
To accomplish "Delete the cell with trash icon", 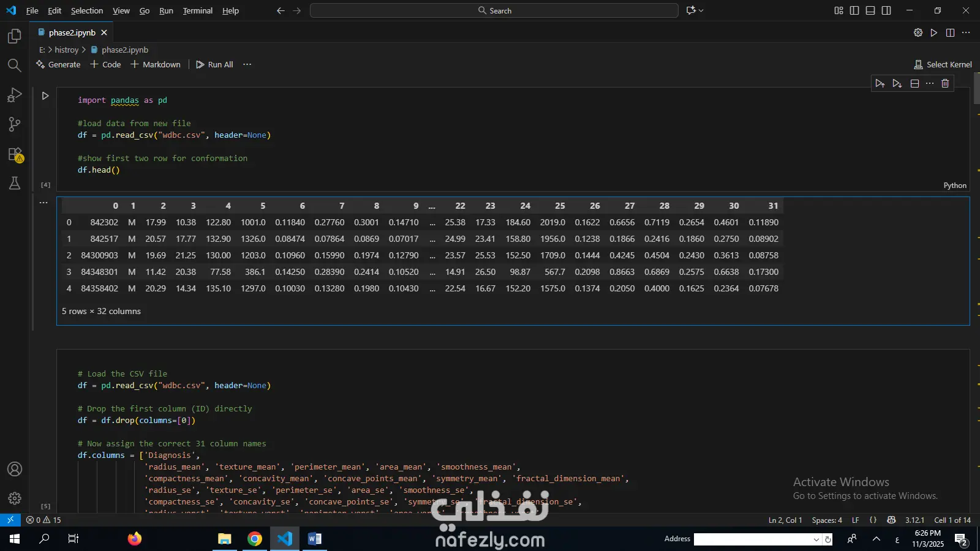I will point(945,83).
